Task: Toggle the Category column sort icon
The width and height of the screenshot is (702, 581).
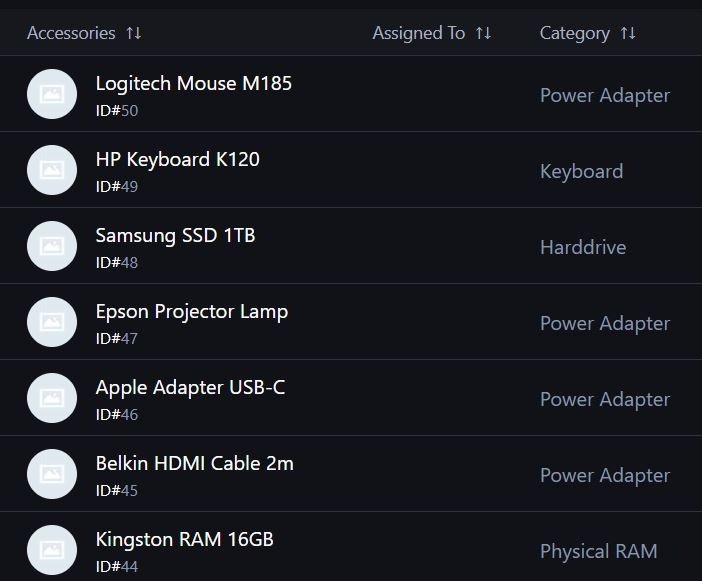Action: 628,33
